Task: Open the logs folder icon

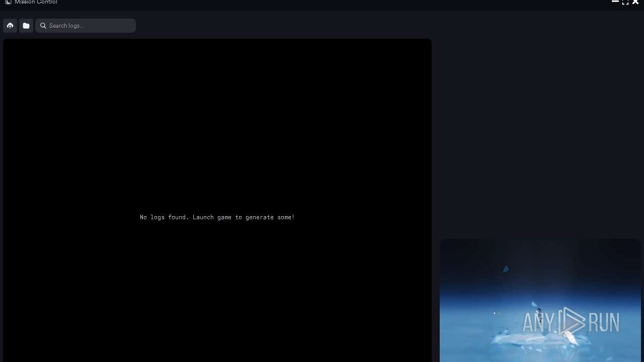Action: pyautogui.click(x=26, y=26)
